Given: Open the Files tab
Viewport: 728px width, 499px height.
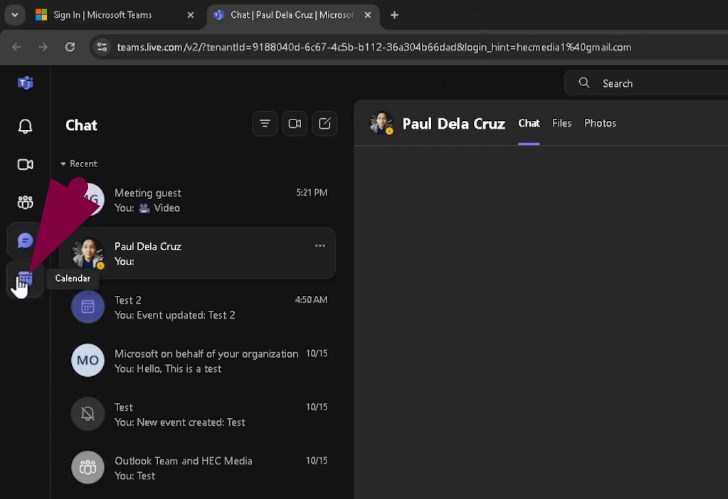Looking at the screenshot, I should pyautogui.click(x=562, y=123).
